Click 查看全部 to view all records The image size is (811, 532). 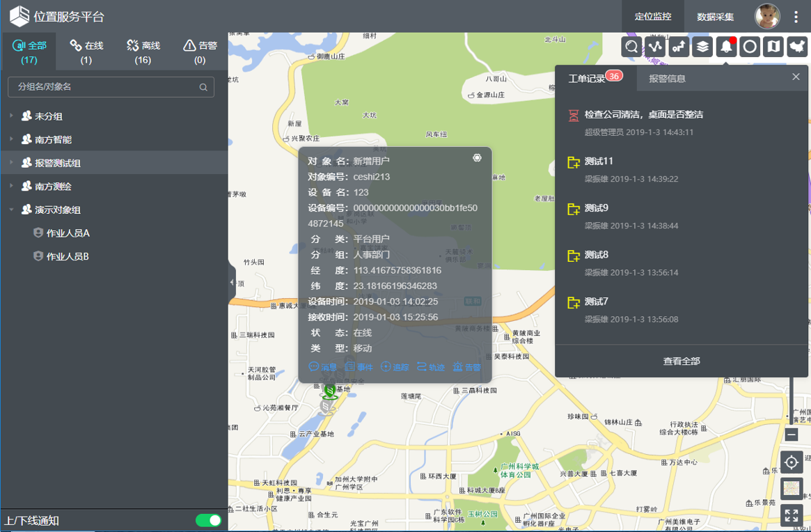point(682,361)
